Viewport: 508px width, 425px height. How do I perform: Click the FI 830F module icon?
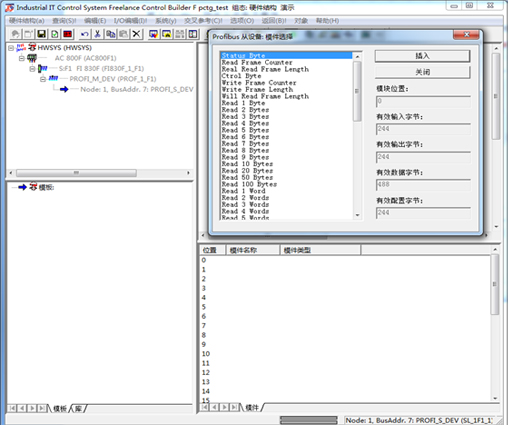pyautogui.click(x=42, y=68)
